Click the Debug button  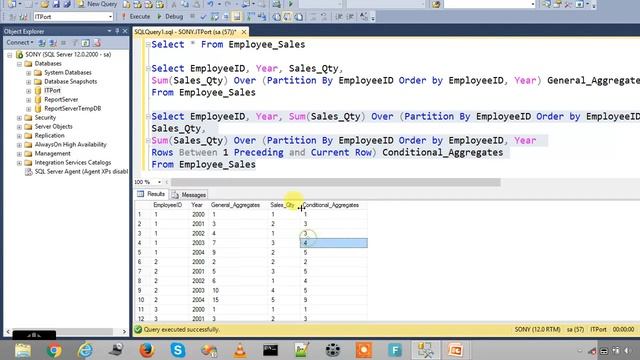coord(170,17)
